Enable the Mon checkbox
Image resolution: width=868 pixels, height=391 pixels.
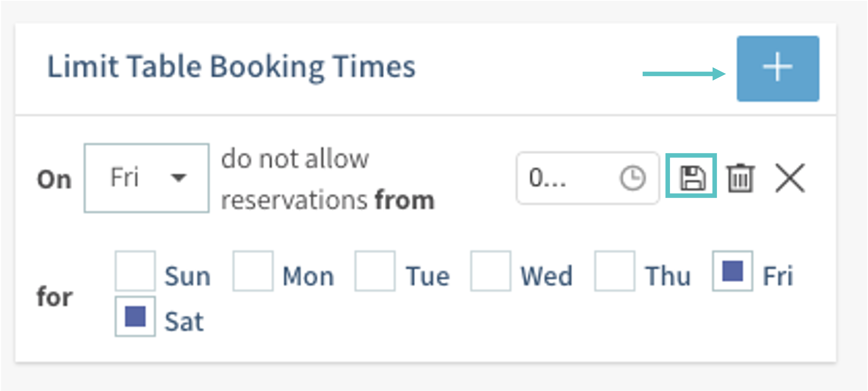tap(253, 271)
